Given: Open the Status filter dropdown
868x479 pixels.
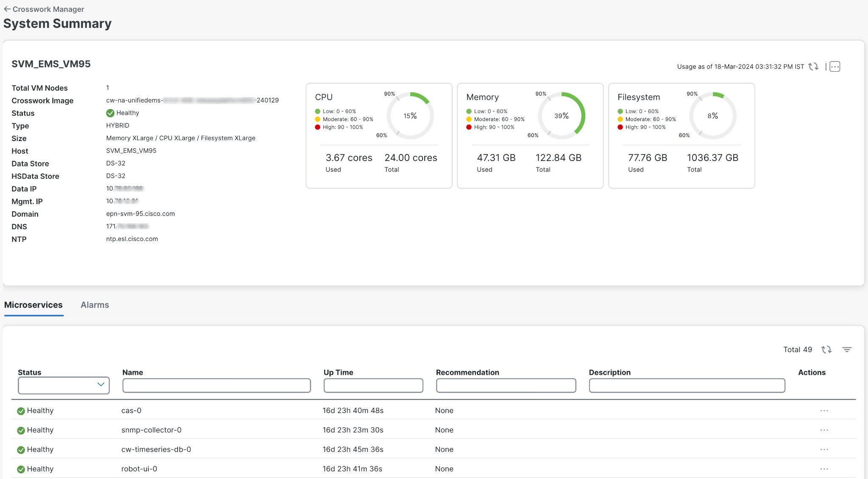Looking at the screenshot, I should [64, 385].
